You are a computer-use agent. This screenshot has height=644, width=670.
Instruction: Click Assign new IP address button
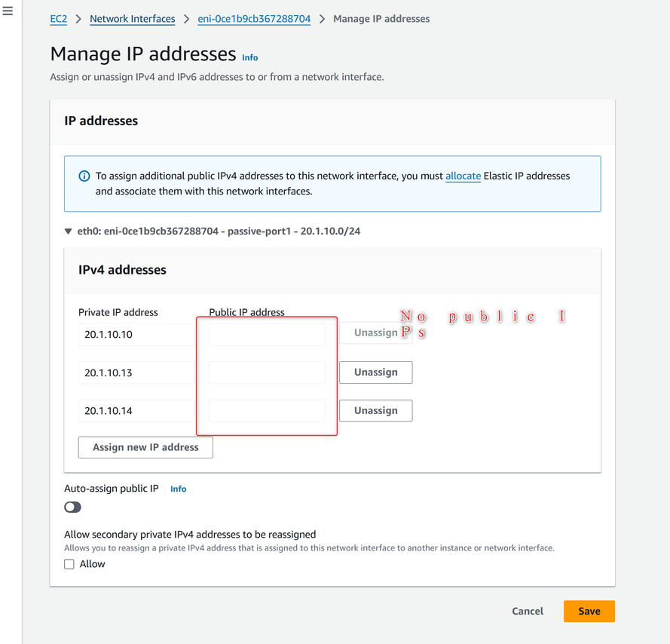tap(145, 447)
